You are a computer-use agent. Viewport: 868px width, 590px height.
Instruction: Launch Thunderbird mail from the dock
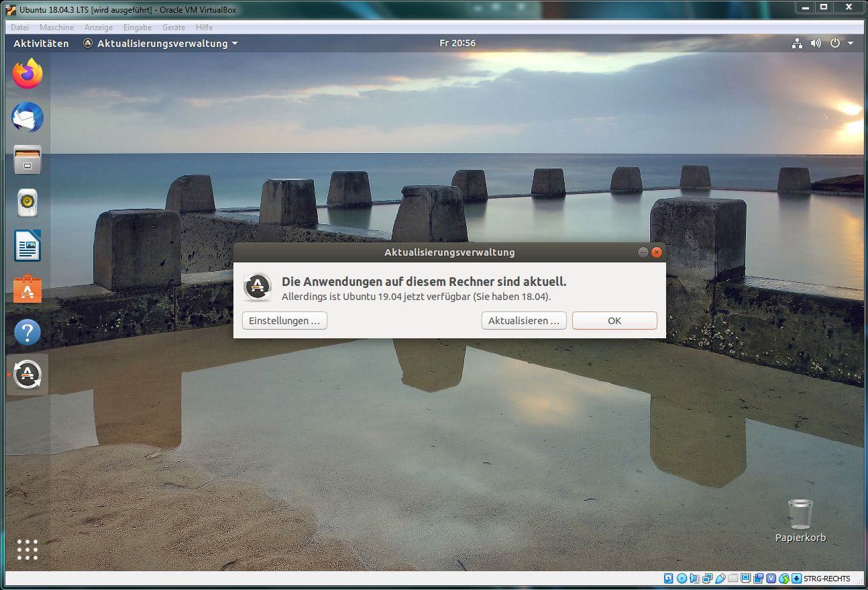[x=28, y=117]
